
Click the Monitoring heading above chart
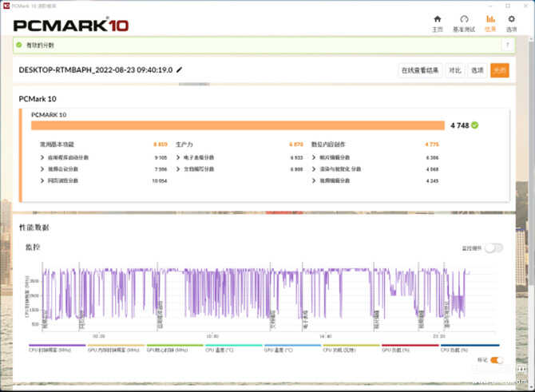point(33,247)
